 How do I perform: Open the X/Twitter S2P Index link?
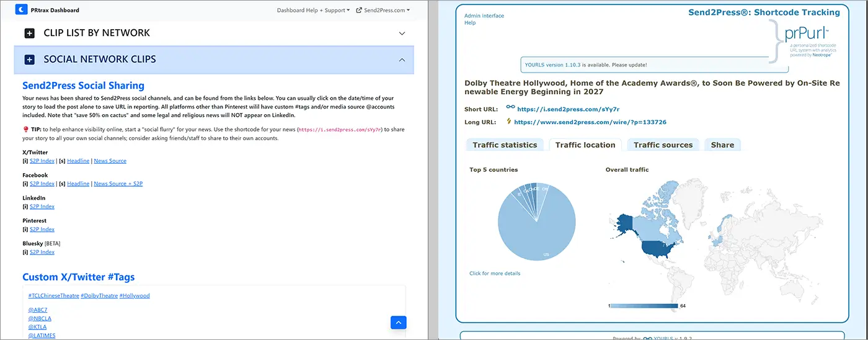pos(42,161)
